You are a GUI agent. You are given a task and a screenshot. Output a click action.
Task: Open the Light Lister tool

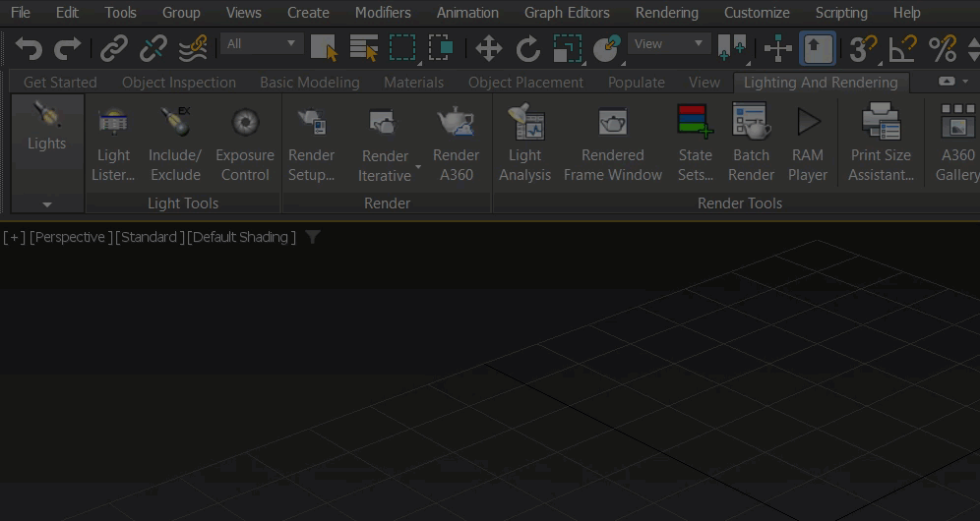pos(113,145)
